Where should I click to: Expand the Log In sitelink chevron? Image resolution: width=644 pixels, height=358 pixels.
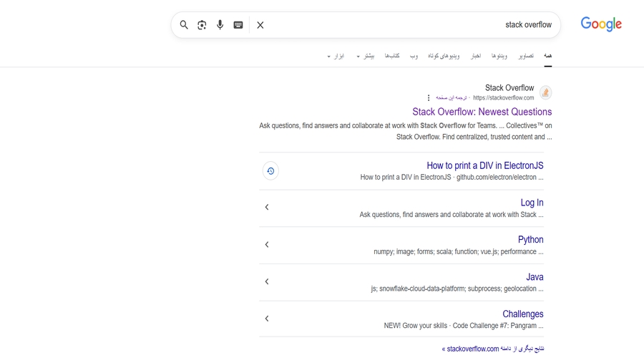coord(267,208)
